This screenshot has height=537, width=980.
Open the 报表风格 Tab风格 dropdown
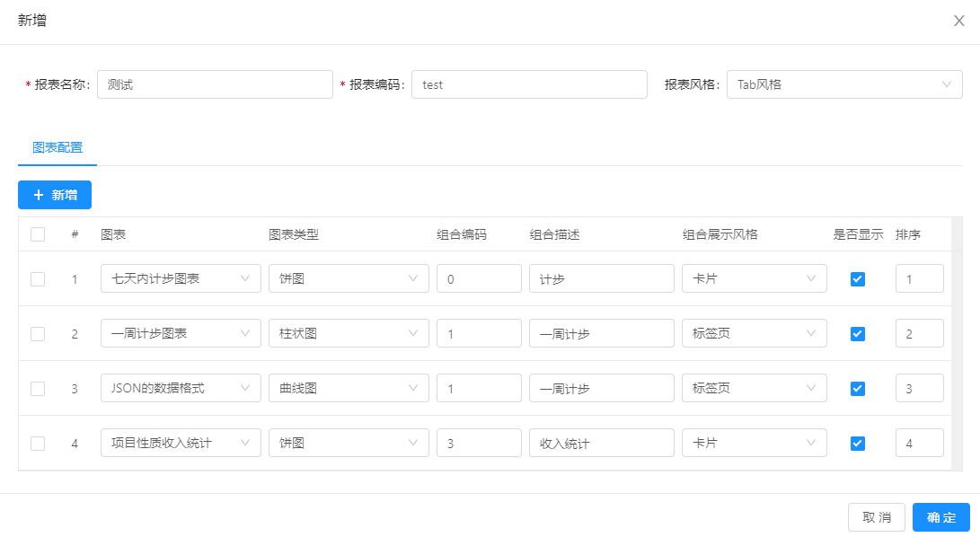coord(843,84)
